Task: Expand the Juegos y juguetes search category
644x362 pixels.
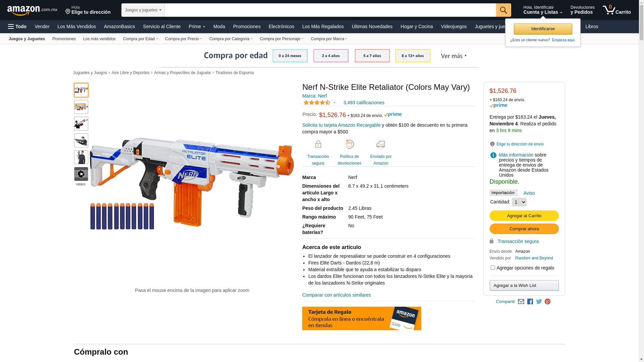Action: tap(143, 10)
